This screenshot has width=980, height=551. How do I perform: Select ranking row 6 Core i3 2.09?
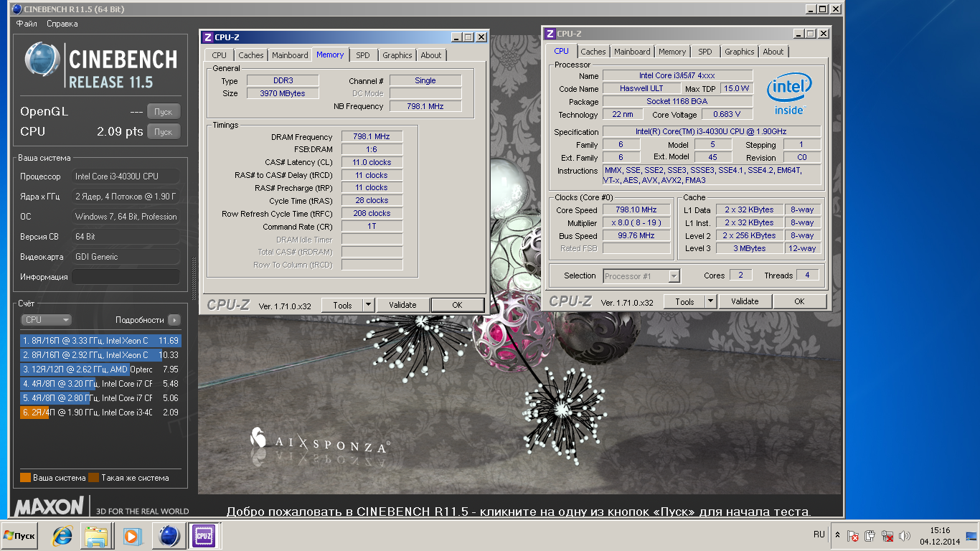[x=100, y=413]
